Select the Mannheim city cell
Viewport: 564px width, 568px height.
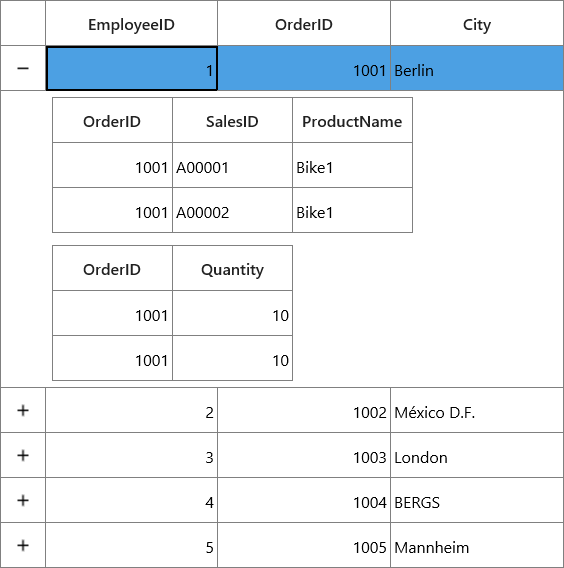(477, 545)
